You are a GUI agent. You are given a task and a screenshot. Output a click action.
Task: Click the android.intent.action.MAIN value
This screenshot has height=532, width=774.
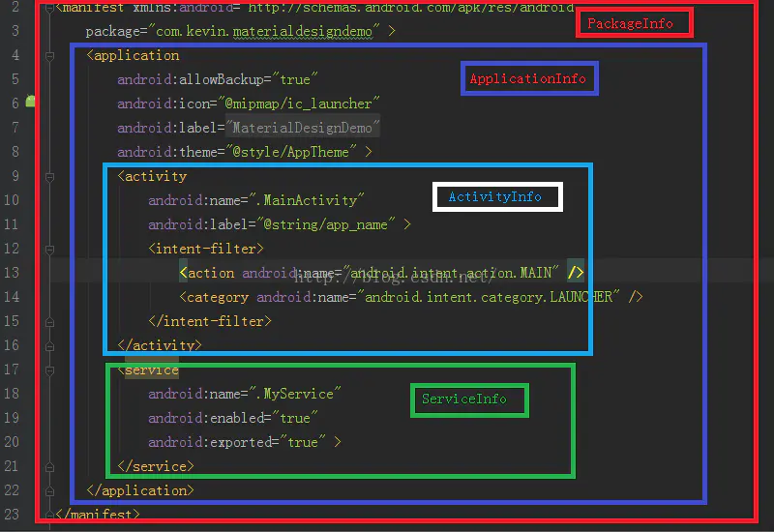coord(451,273)
